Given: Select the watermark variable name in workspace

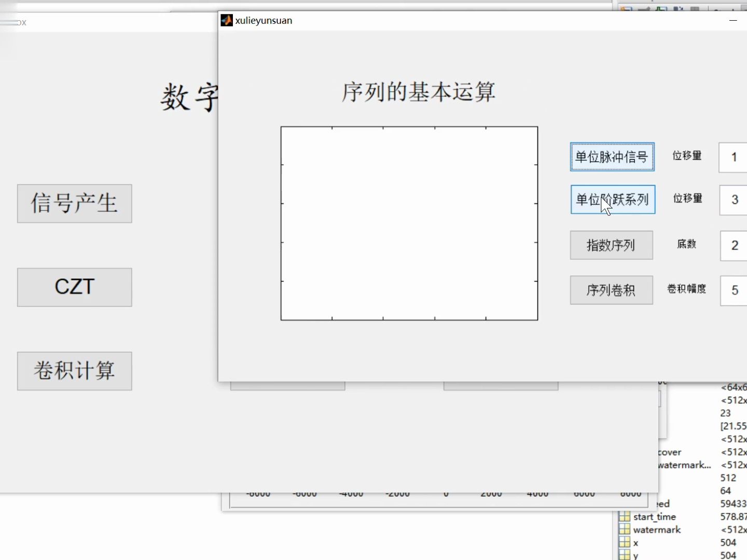Looking at the screenshot, I should coord(657,529).
